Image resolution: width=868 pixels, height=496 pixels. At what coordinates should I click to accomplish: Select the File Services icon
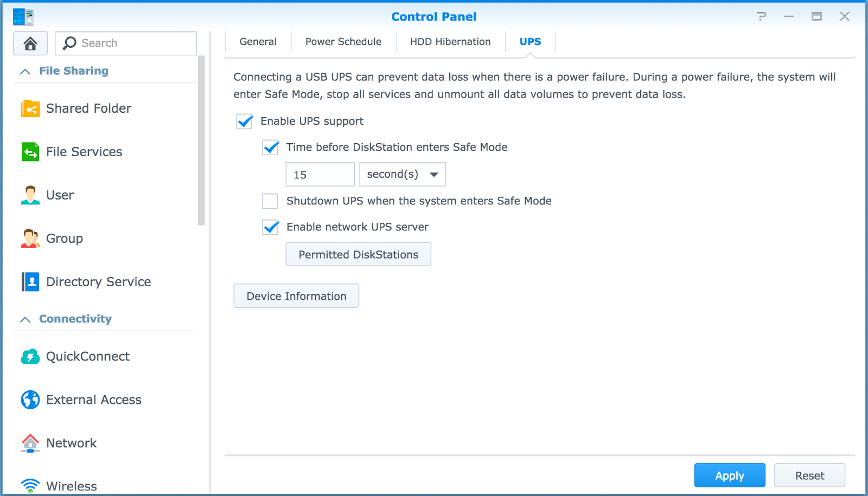click(x=30, y=152)
